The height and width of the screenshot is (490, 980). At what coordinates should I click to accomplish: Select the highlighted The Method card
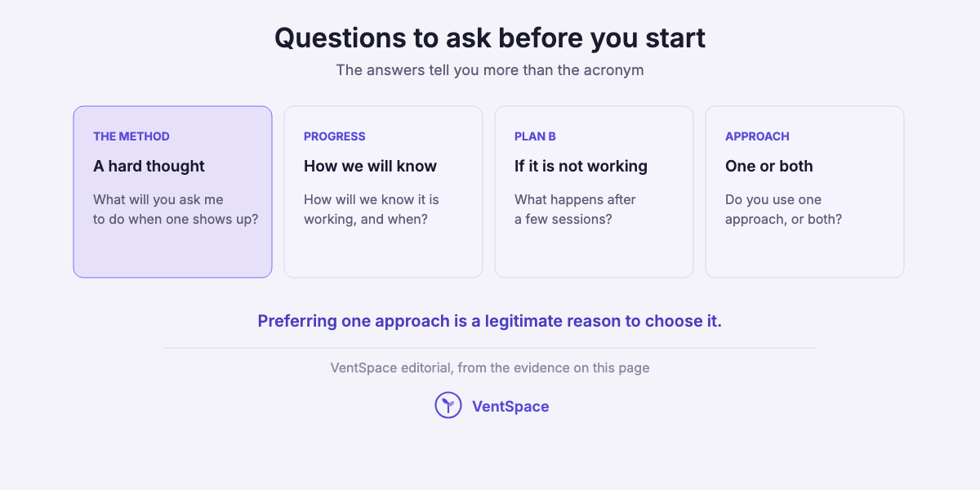172,192
